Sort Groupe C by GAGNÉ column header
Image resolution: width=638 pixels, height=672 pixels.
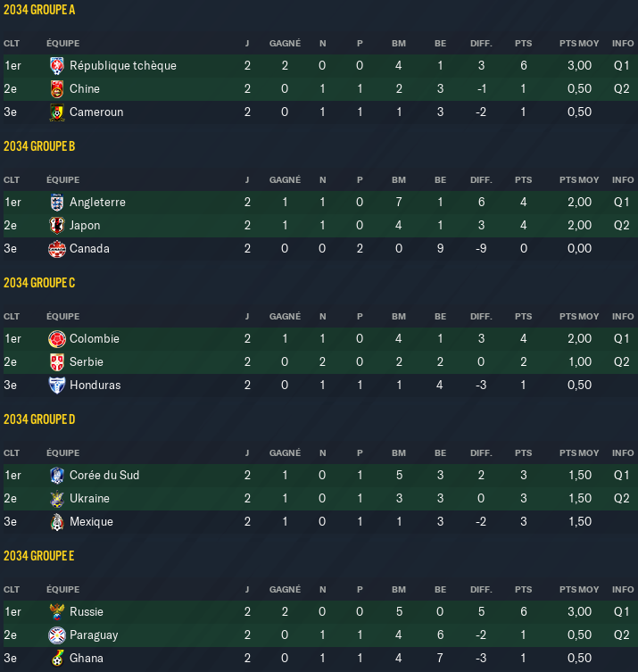click(285, 316)
